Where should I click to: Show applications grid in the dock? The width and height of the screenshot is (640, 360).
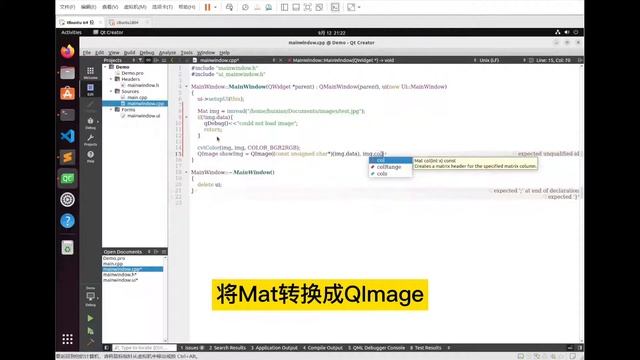pos(67,339)
